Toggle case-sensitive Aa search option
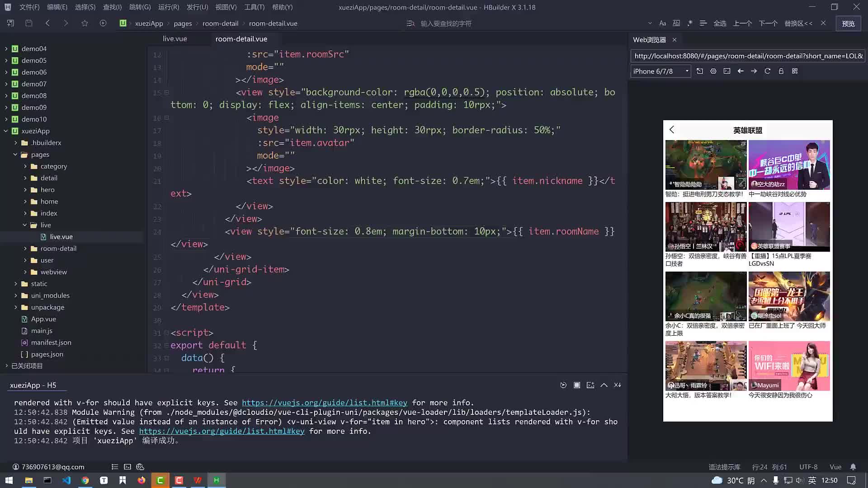The image size is (868, 488). pyautogui.click(x=663, y=23)
